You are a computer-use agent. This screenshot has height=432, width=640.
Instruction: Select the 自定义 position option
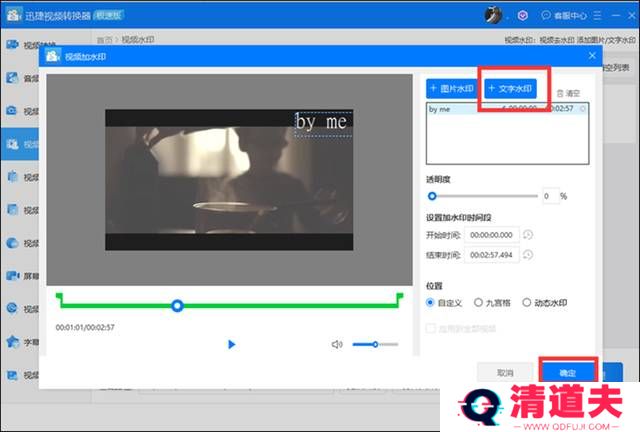[432, 301]
